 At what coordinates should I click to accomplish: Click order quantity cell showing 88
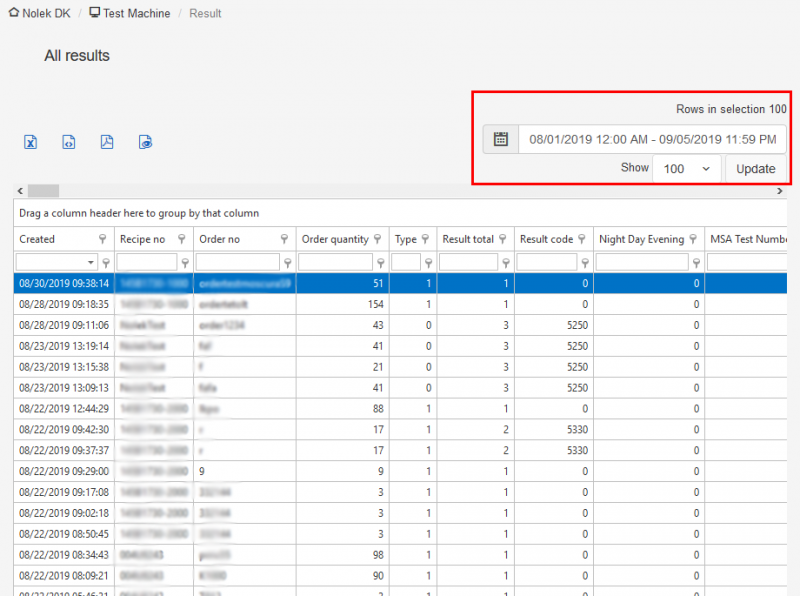click(x=342, y=409)
